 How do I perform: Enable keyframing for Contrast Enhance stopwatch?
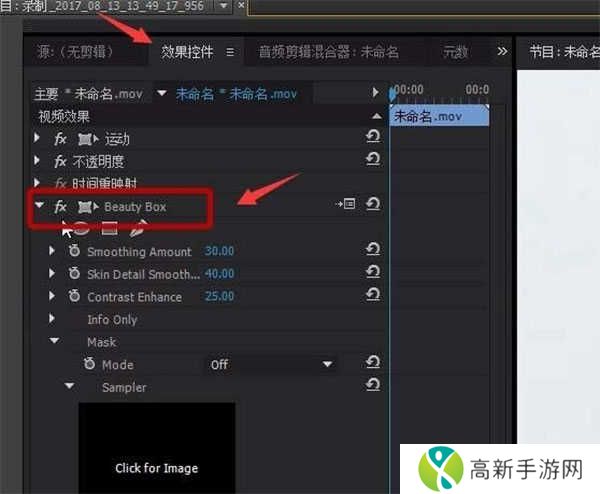tap(74, 297)
